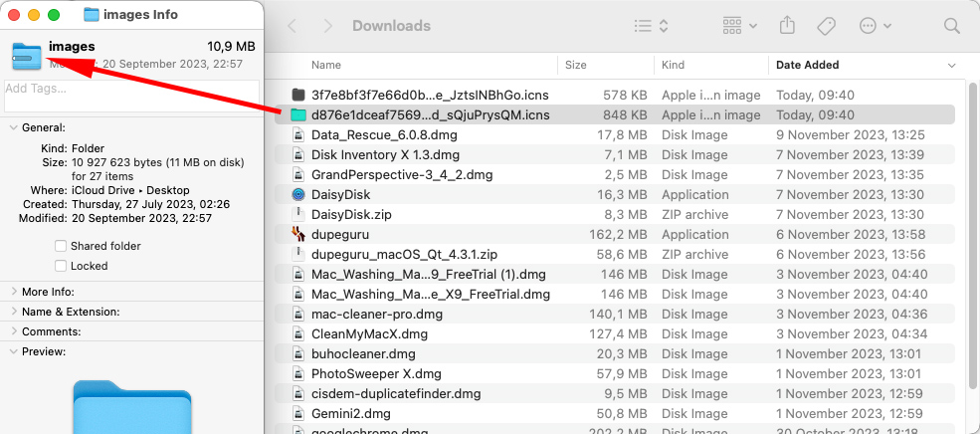The height and width of the screenshot is (434, 980).
Task: Click the dupeguru application icon
Action: (x=298, y=235)
